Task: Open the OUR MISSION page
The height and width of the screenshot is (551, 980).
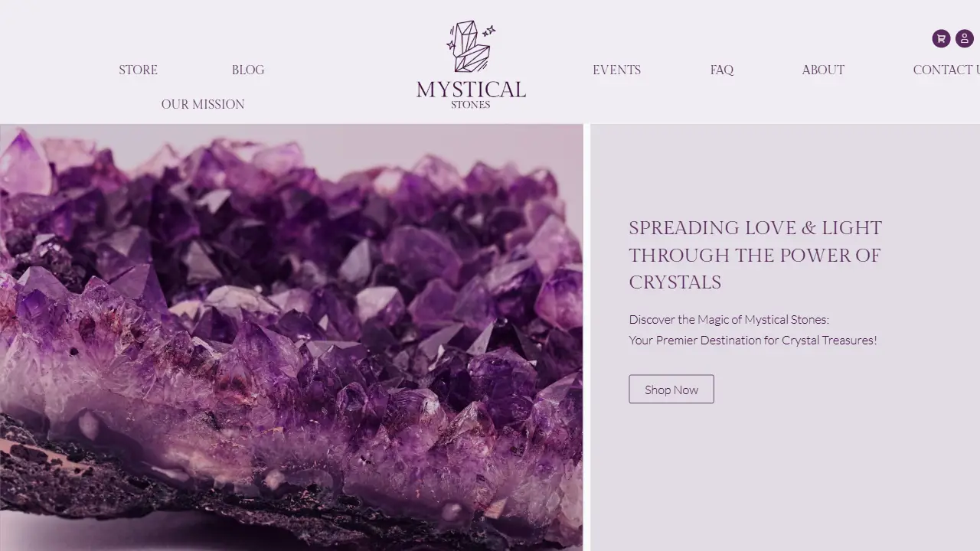Action: point(203,104)
